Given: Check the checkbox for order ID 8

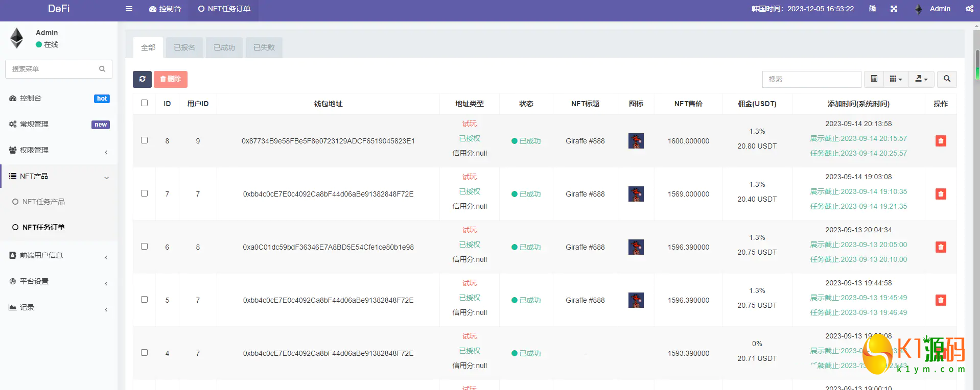Looking at the screenshot, I should pos(145,140).
